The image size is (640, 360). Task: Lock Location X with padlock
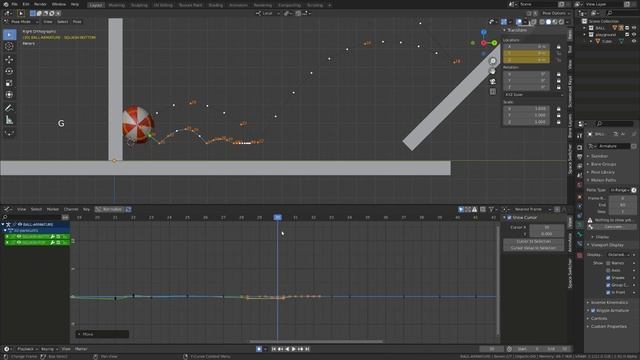[x=559, y=47]
